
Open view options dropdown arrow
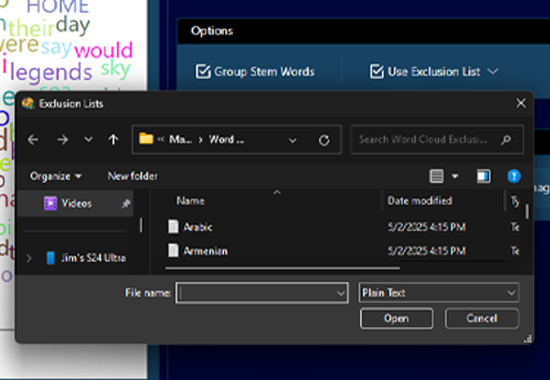(x=455, y=176)
